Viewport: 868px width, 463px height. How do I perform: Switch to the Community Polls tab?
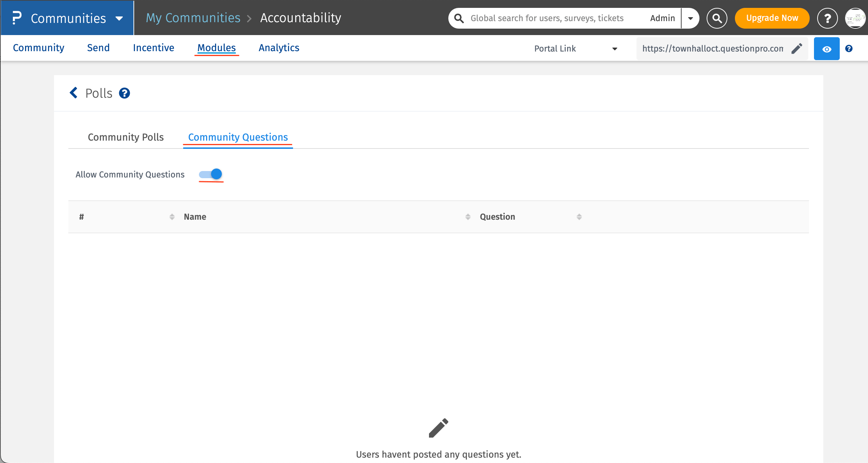126,137
